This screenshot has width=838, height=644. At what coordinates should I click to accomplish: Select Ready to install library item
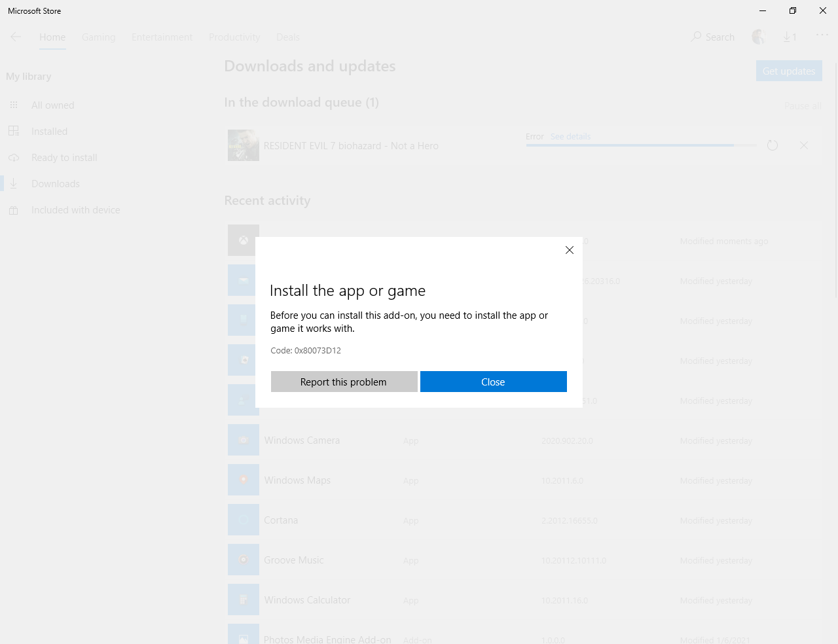[x=64, y=158]
